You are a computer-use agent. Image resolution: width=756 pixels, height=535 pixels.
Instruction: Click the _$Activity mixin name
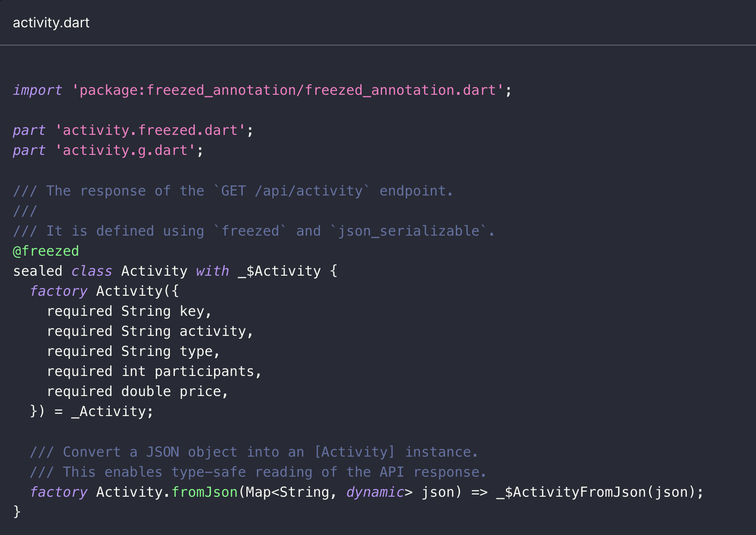(280, 271)
